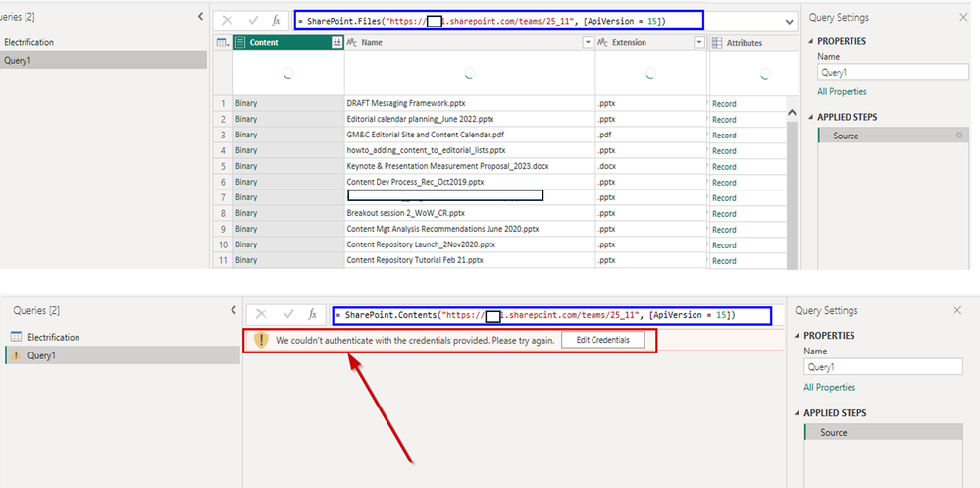
Task: Click the Name column type icon
Action: 352,42
